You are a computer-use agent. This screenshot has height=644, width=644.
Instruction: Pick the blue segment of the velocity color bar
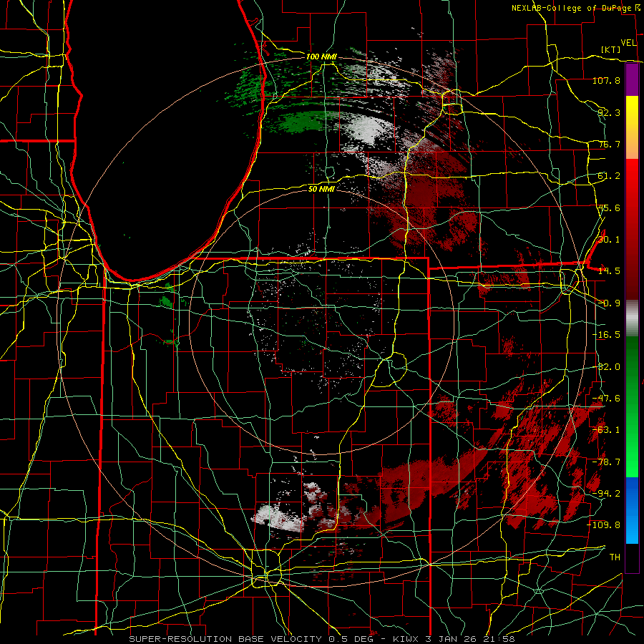(632, 509)
